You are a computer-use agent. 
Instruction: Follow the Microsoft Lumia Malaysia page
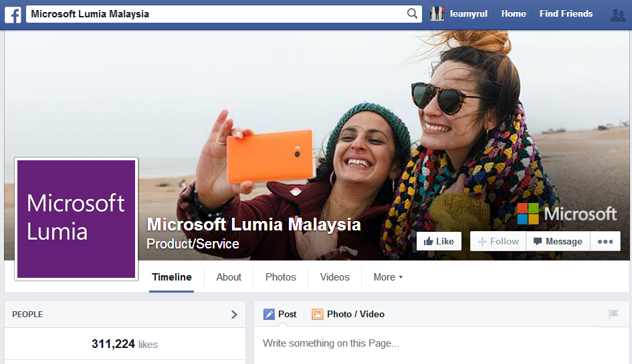498,242
